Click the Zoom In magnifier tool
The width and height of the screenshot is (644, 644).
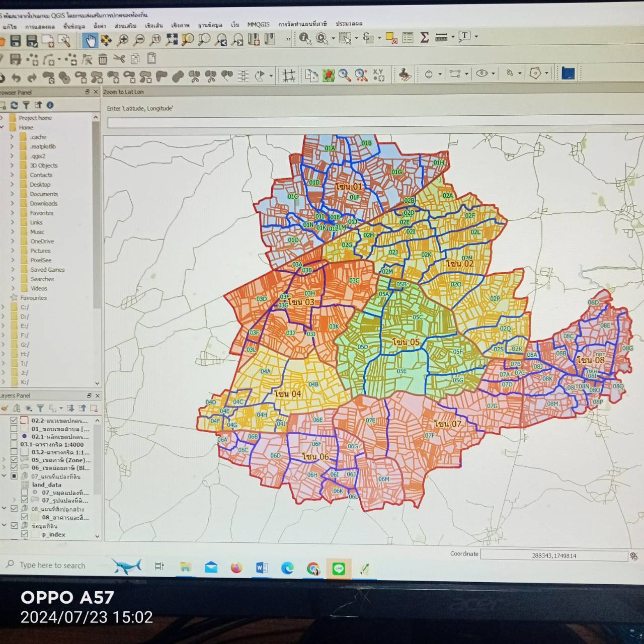[x=123, y=40]
